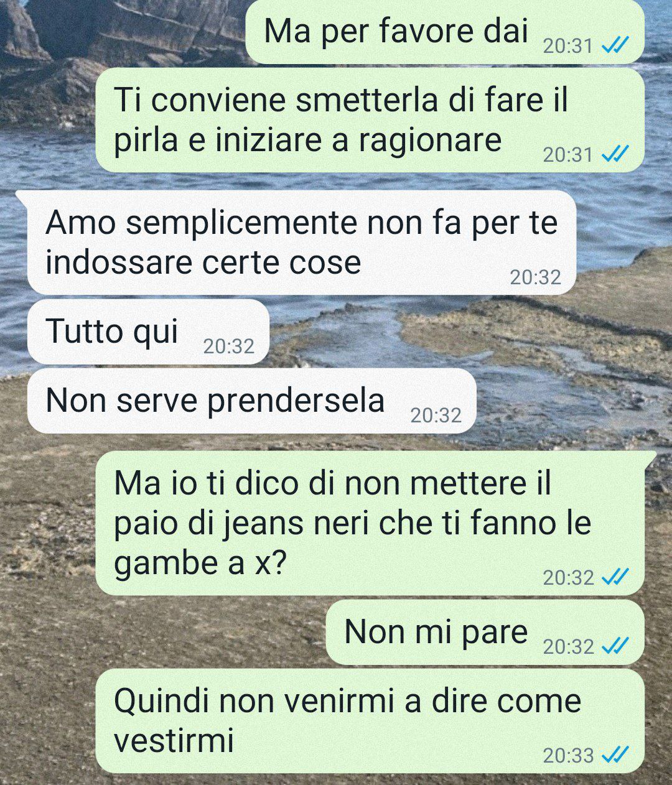The width and height of the screenshot is (672, 785).
Task: Select the 'paio di jeans neri' message bubble
Action: pos(370,523)
